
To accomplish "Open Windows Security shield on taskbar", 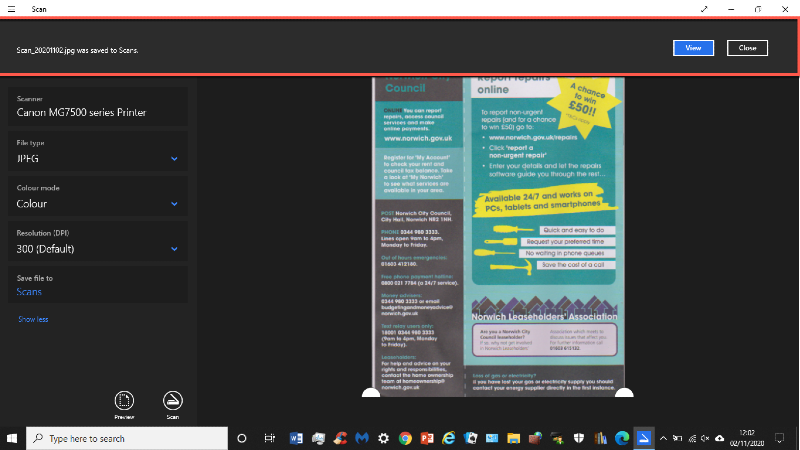I will pyautogui.click(x=579, y=438).
